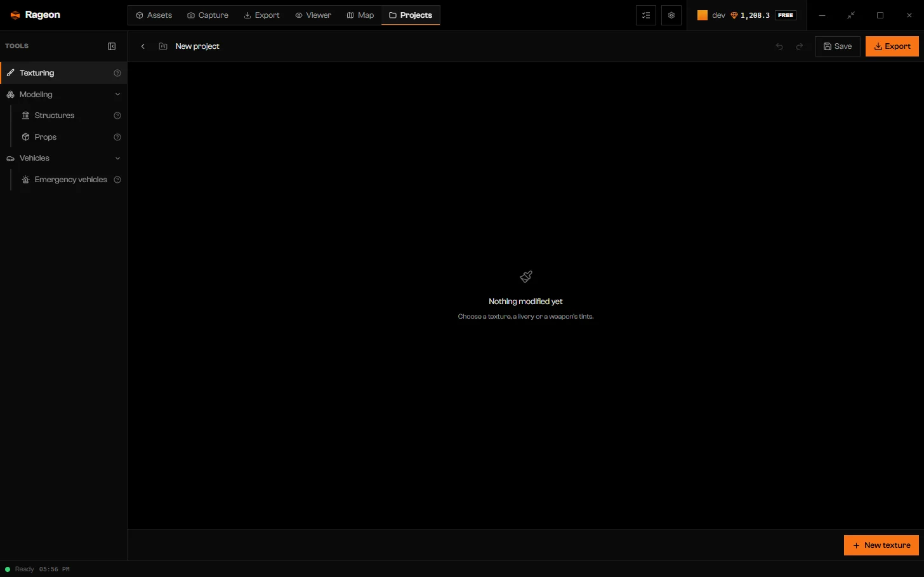Click the redo arrow icon
The width and height of the screenshot is (924, 577).
(800, 46)
